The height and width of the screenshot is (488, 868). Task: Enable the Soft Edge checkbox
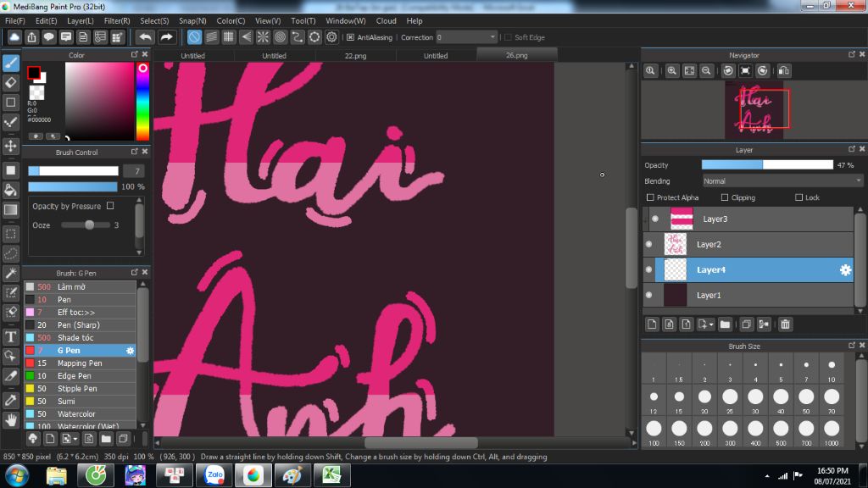coord(508,37)
